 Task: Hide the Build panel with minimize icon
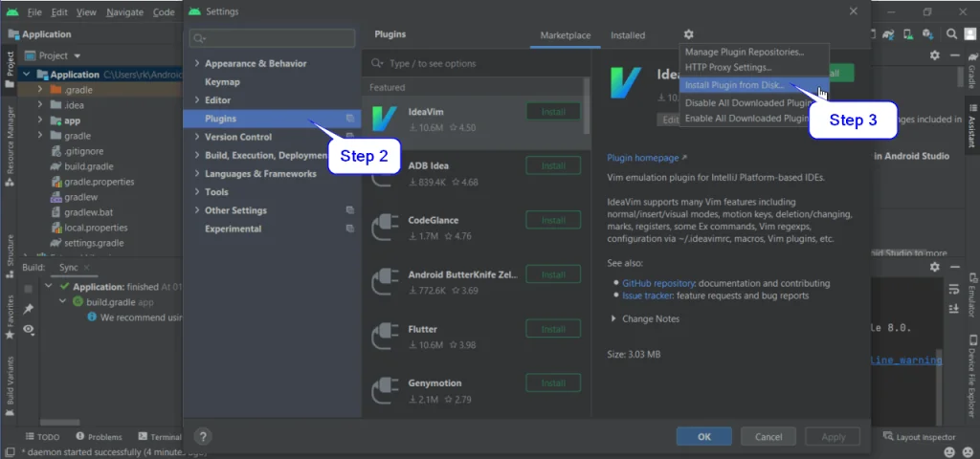coord(954,267)
